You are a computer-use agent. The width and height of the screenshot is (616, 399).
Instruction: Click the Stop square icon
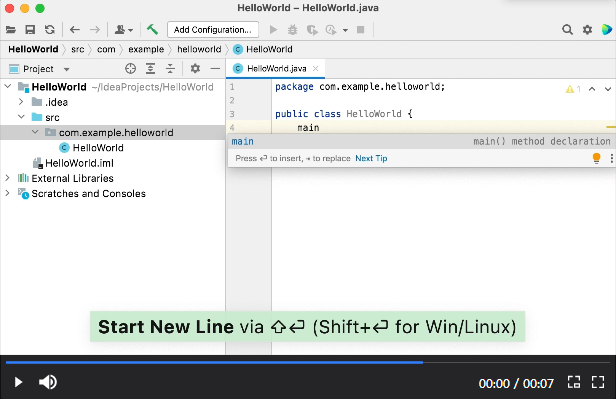pos(360,29)
